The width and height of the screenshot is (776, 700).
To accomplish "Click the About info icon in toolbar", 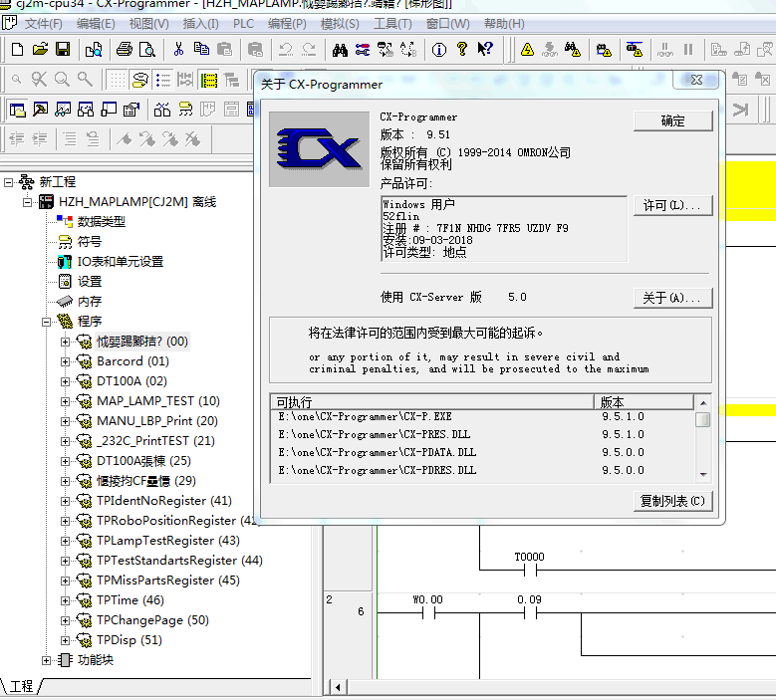I will click(439, 49).
